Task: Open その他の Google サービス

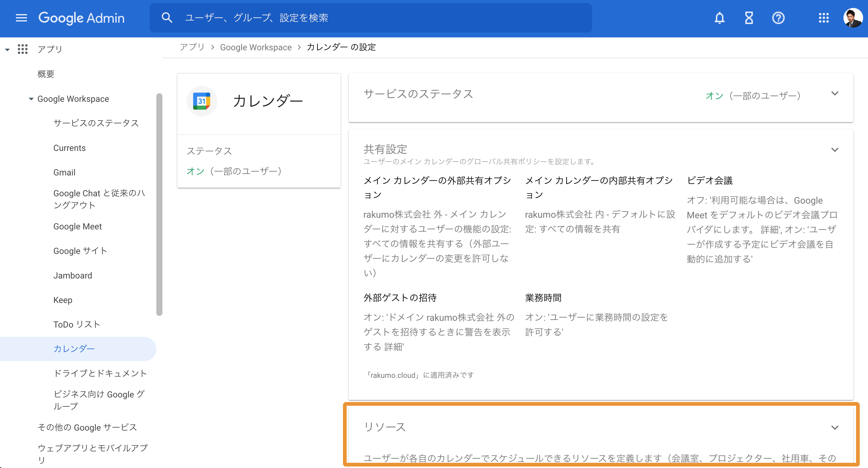Action: click(x=87, y=427)
